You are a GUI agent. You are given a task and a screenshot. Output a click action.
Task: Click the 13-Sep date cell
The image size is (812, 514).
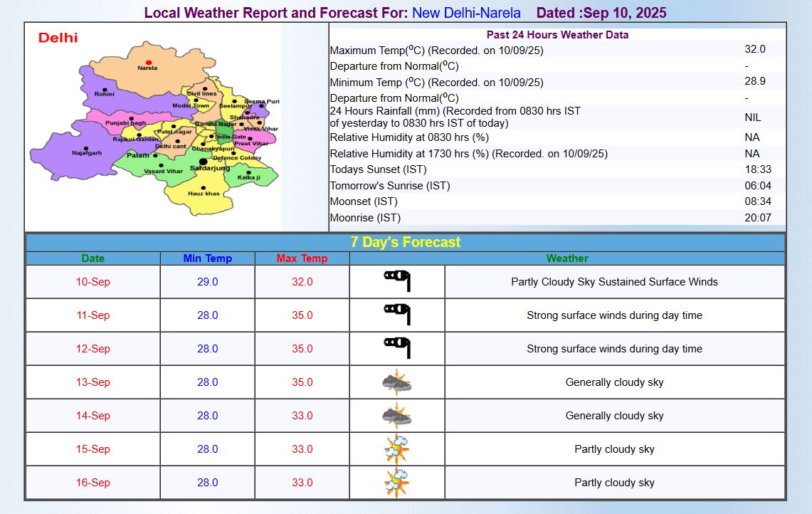(x=93, y=382)
